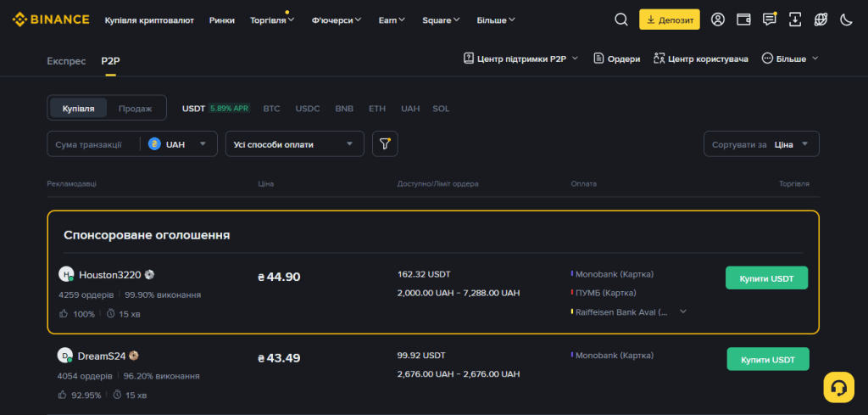Viewport: 868px width, 415px height.
Task: Open the chat messages icon
Action: pos(769,20)
